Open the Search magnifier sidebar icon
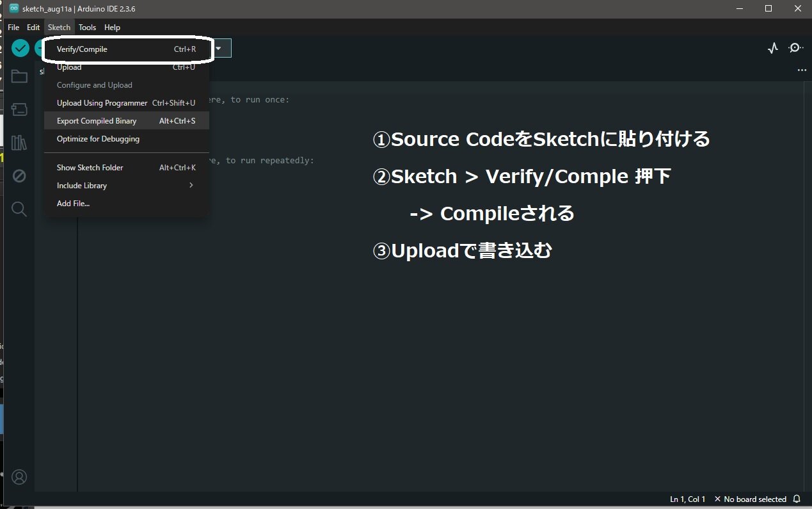Viewport: 812px width, 509px height. [x=19, y=209]
